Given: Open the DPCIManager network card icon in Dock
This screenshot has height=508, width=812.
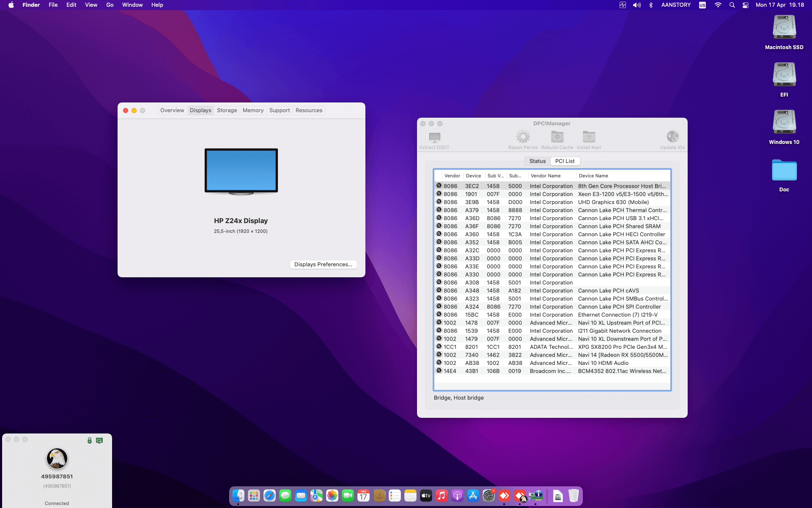Looking at the screenshot, I should [x=536, y=495].
